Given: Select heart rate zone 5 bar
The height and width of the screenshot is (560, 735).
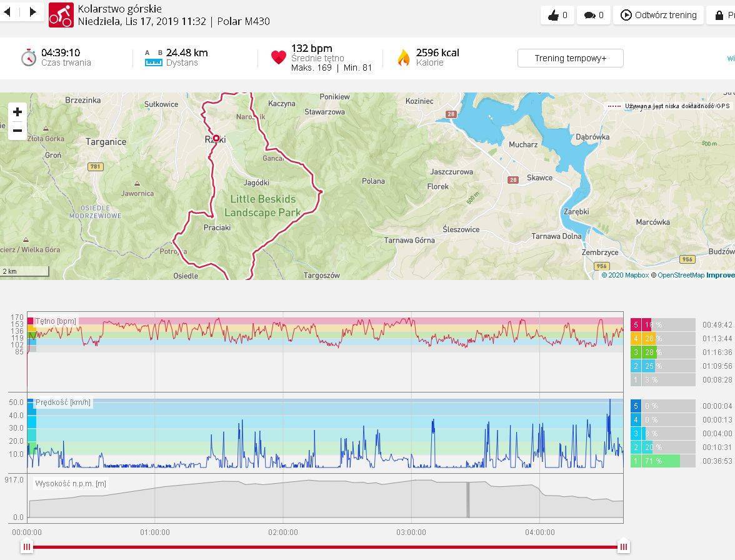Looking at the screenshot, I should 662,324.
